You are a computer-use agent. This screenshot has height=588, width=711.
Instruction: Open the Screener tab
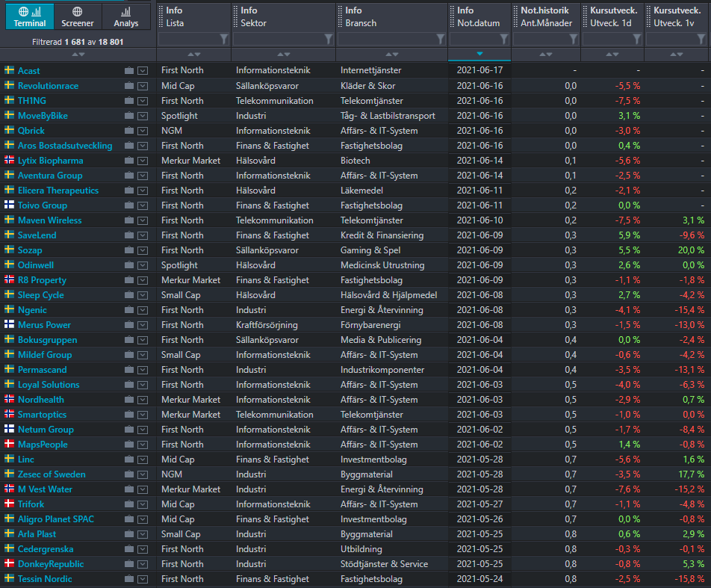point(78,16)
